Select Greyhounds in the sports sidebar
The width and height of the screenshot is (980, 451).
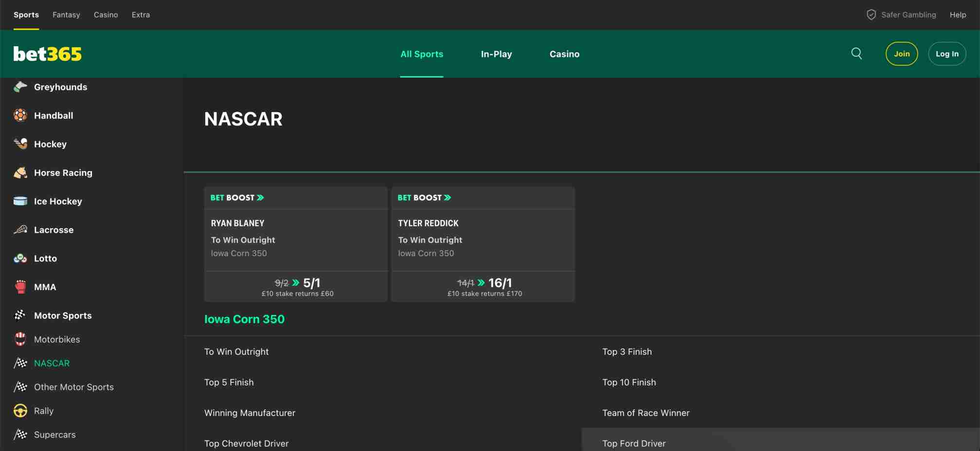61,87
